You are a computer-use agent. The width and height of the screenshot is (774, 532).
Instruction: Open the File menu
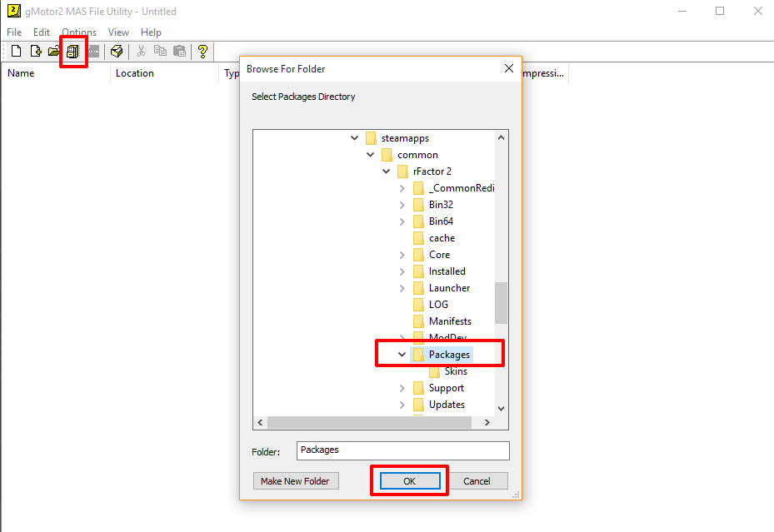click(x=14, y=32)
